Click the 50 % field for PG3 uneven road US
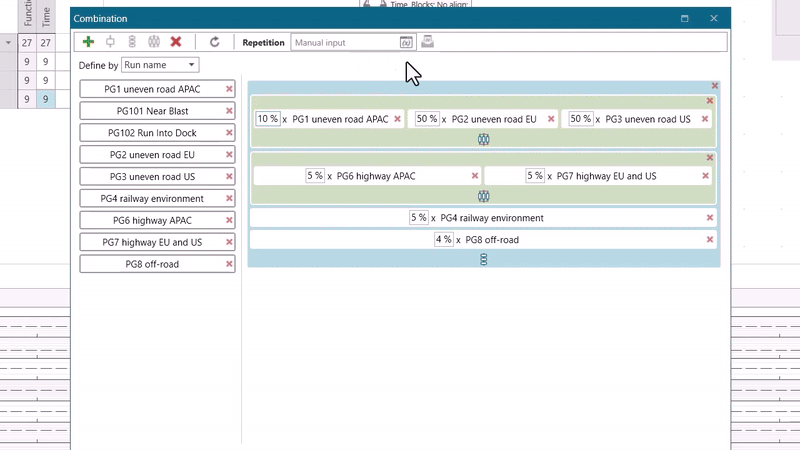The height and width of the screenshot is (450, 800). click(x=581, y=119)
